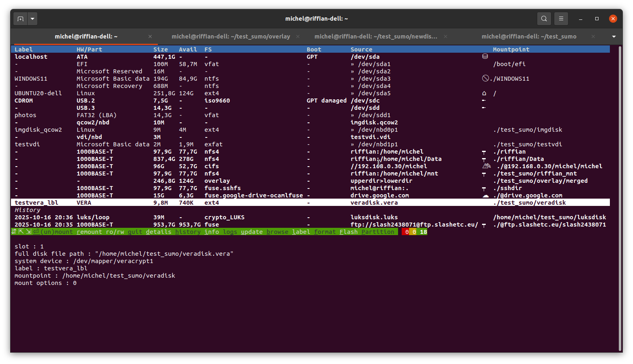Click remount in the command bar
Viewport: 633px width, 364px height.
tap(89, 232)
